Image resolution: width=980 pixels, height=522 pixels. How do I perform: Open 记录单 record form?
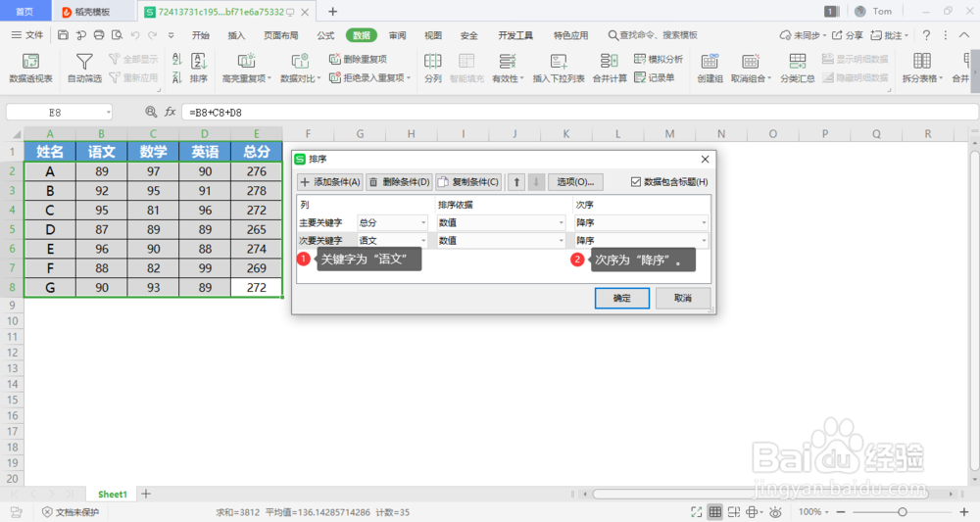tap(655, 77)
